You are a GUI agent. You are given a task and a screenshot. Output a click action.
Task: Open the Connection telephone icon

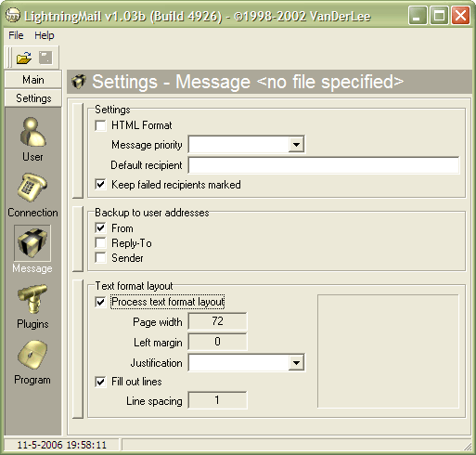pyautogui.click(x=32, y=188)
